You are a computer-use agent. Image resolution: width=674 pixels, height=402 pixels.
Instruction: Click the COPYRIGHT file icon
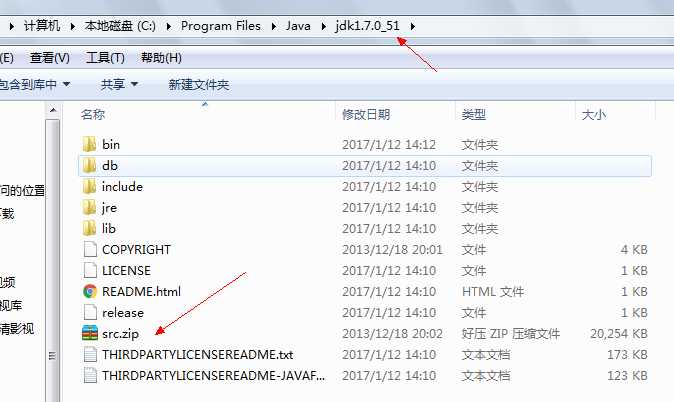[90, 249]
